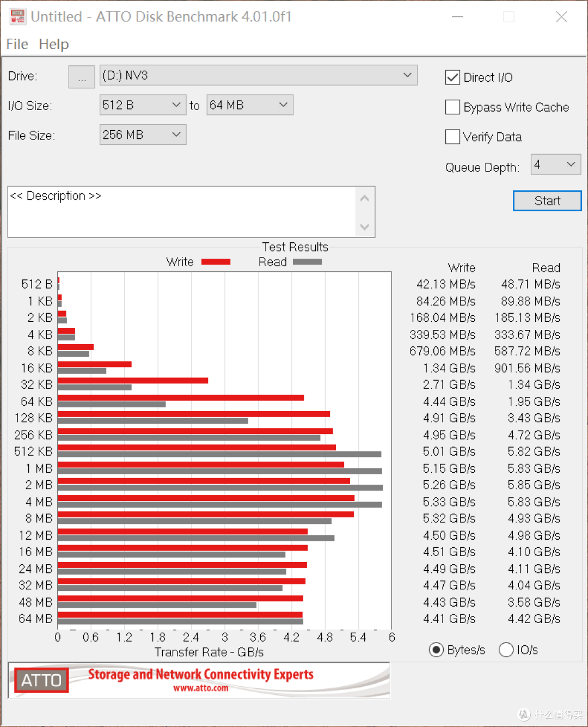The height and width of the screenshot is (727, 588).
Task: Disable the Direct I/O checkbox
Action: 452,77
